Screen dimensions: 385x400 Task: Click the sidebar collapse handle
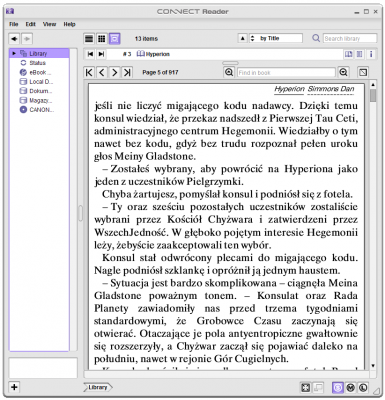(80, 213)
